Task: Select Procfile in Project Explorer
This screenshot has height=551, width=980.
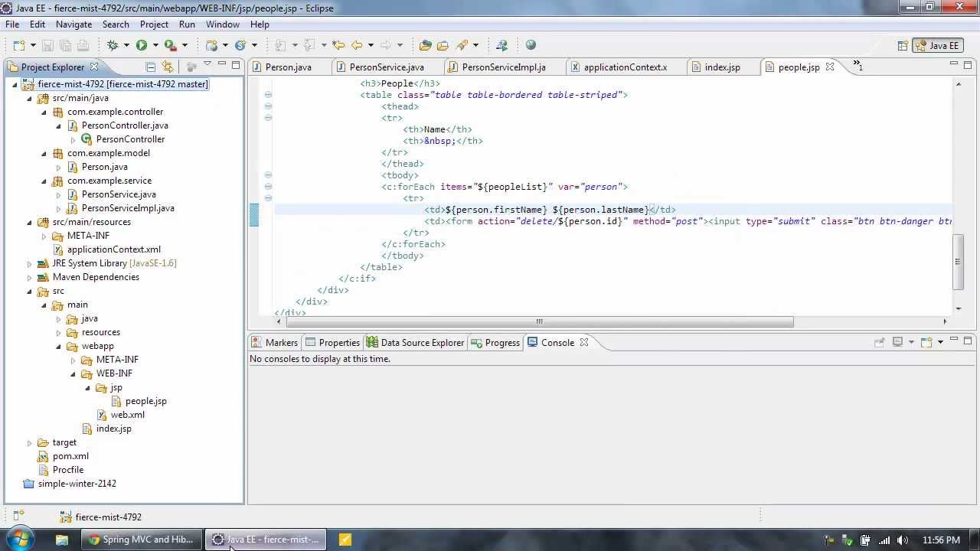Action: tap(68, 470)
